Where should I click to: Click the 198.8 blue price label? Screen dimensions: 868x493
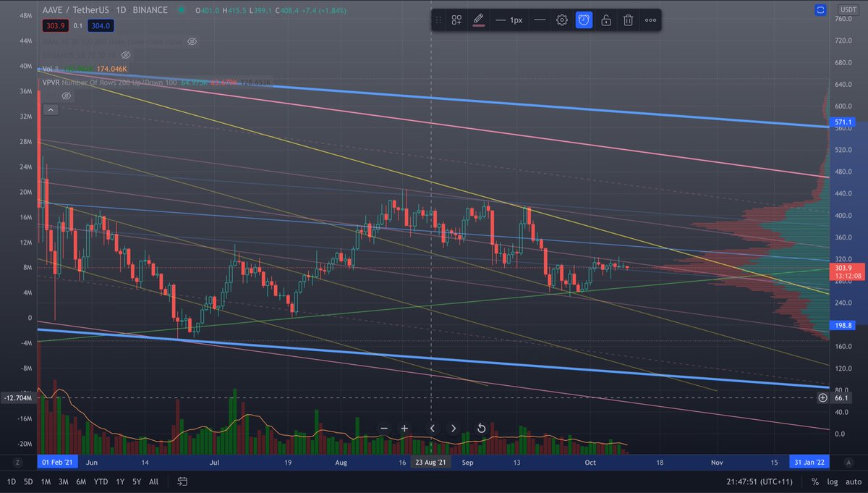pyautogui.click(x=844, y=326)
